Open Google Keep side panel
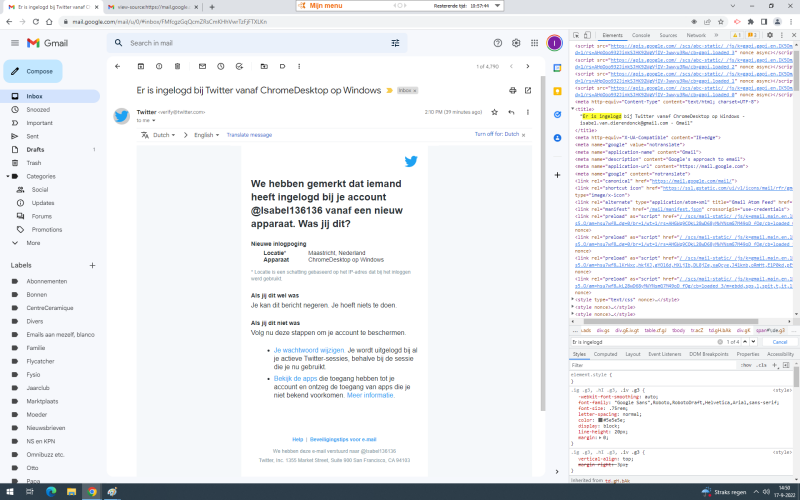Image resolution: width=800 pixels, height=500 pixels. tap(557, 91)
